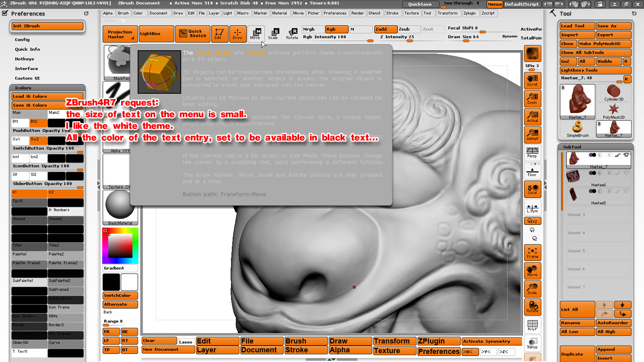Open the BasicMaterial picker

point(120,208)
